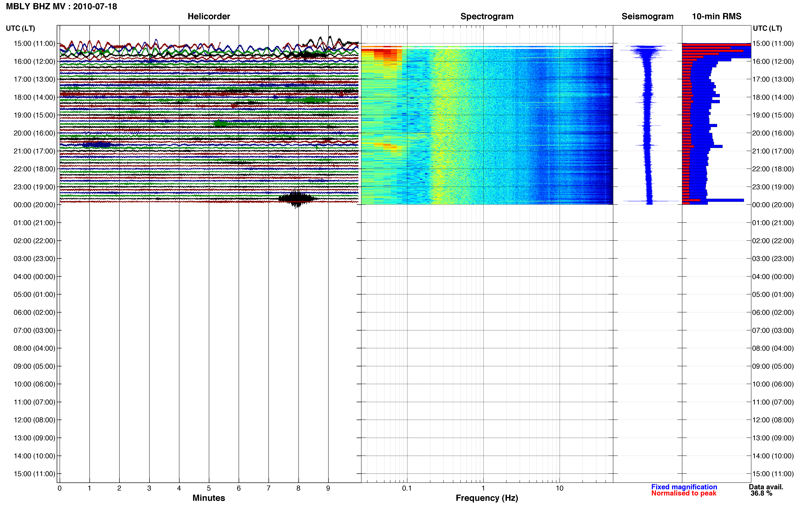
Task: Click the 09:00 (05:00) label beside the Helicorder
Action: [34, 366]
